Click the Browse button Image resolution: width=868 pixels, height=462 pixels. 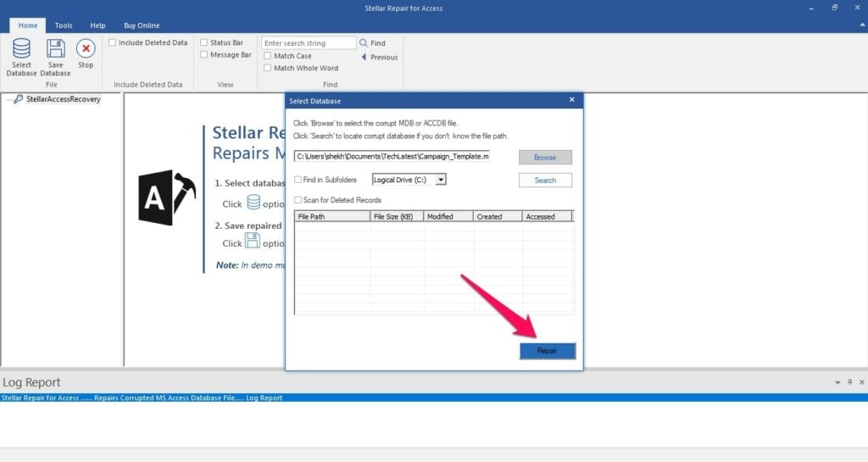pyautogui.click(x=545, y=157)
